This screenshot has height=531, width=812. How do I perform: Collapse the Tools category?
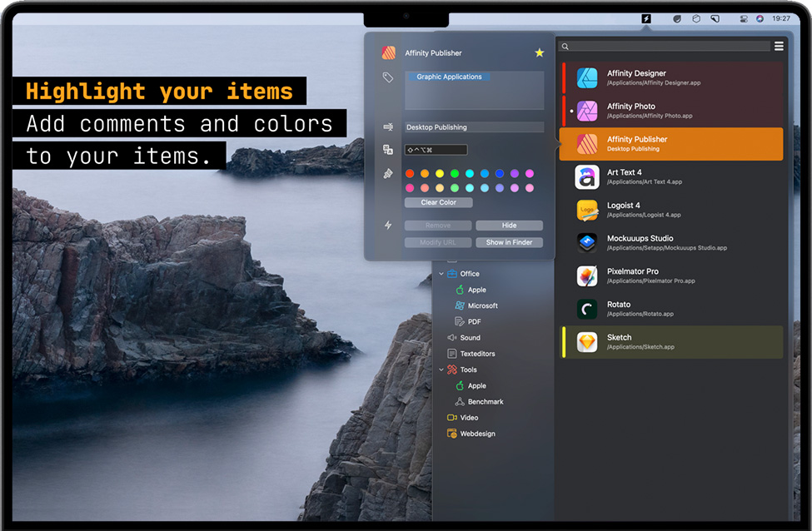pos(442,370)
